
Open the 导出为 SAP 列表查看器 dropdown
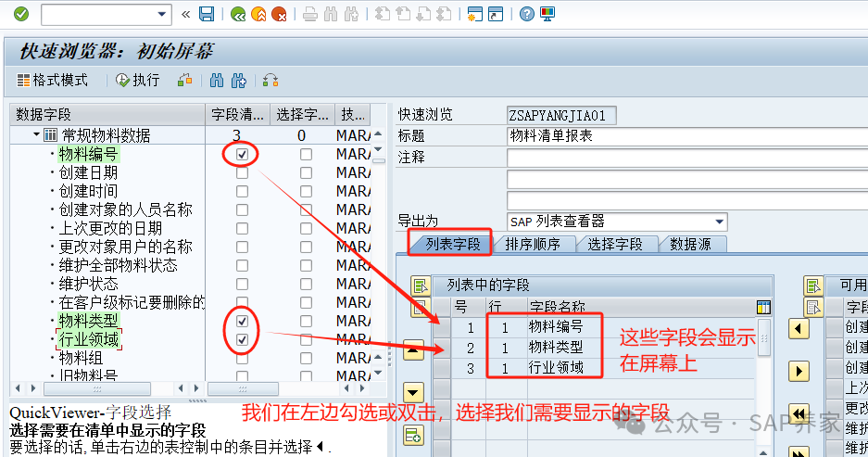point(719,222)
